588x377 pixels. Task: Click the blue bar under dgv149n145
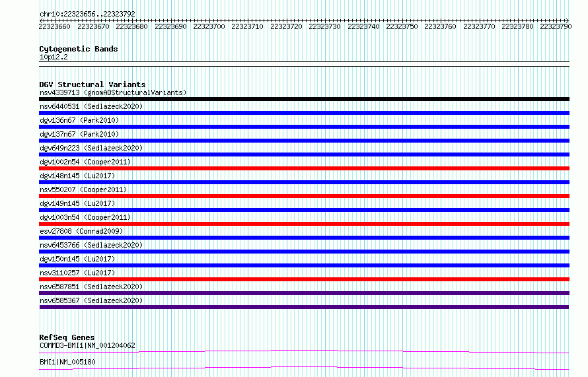click(x=304, y=210)
